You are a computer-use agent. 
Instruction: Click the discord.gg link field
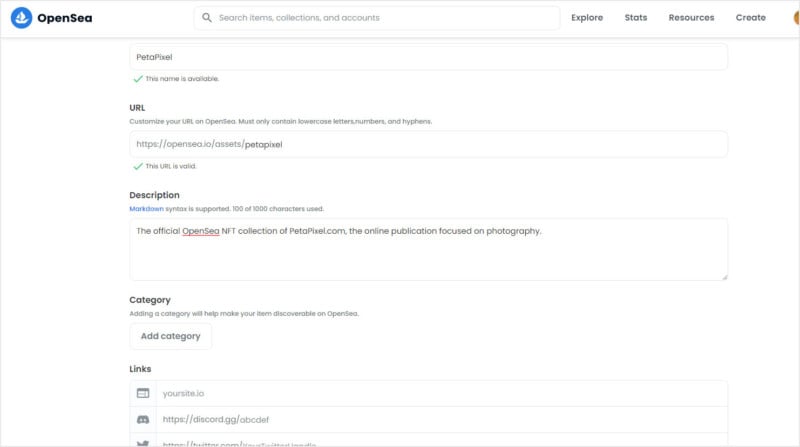click(x=442, y=419)
